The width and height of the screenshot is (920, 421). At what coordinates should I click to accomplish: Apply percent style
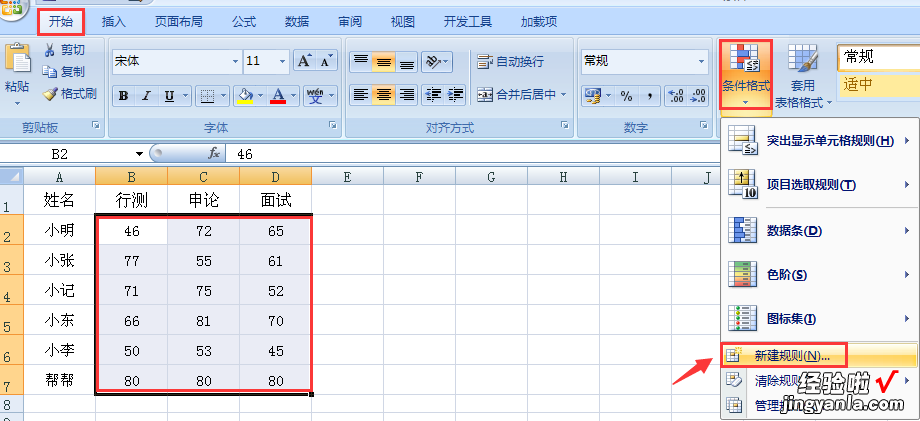click(626, 96)
